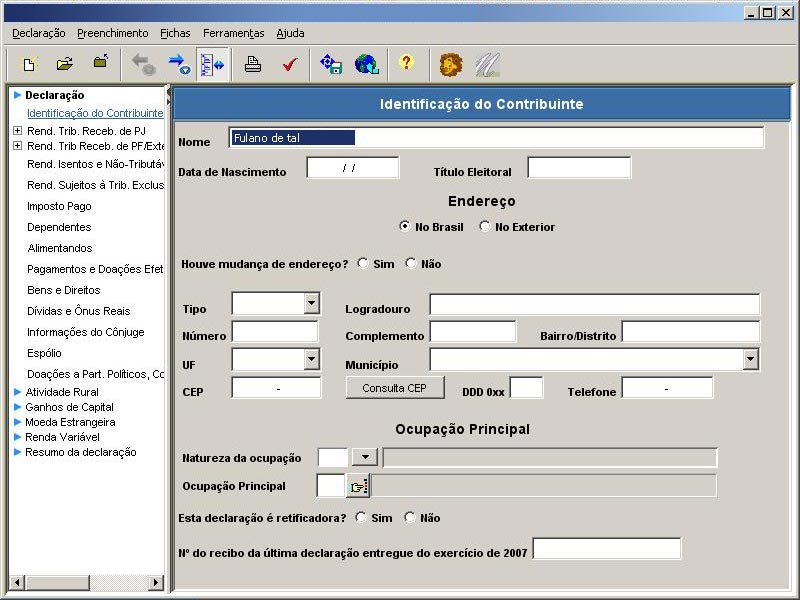Select the No Exterior address option

pos(486,226)
